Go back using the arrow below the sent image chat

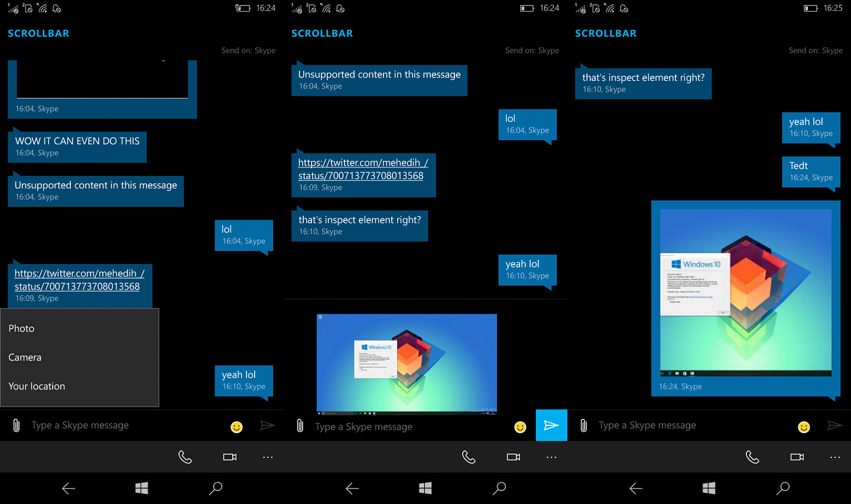click(x=636, y=488)
